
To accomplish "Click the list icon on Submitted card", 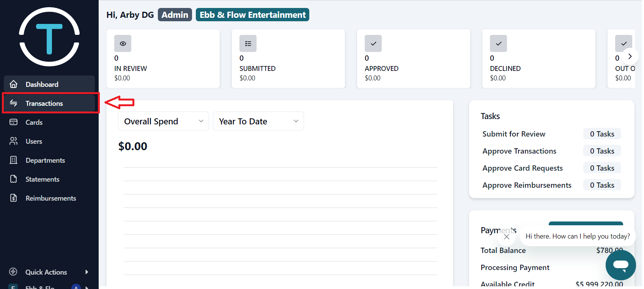I will pos(248,44).
